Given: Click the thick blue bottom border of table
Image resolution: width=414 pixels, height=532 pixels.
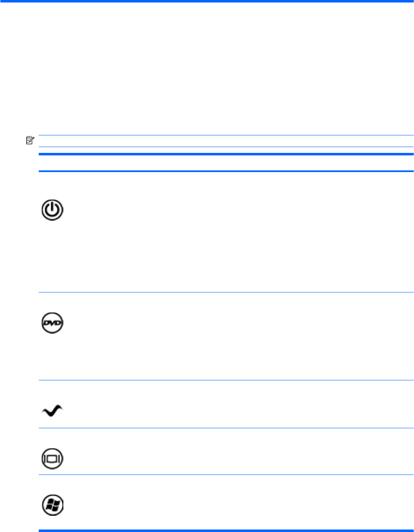Looking at the screenshot, I should point(225,530).
